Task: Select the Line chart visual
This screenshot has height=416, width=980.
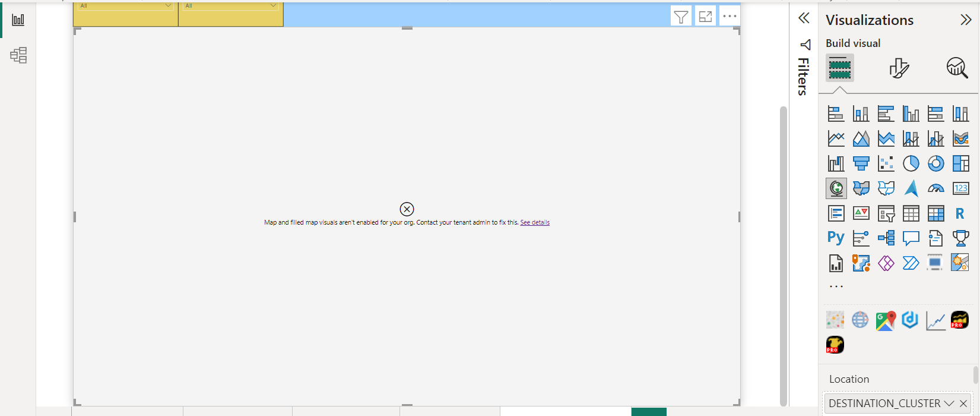Action: [x=836, y=138]
